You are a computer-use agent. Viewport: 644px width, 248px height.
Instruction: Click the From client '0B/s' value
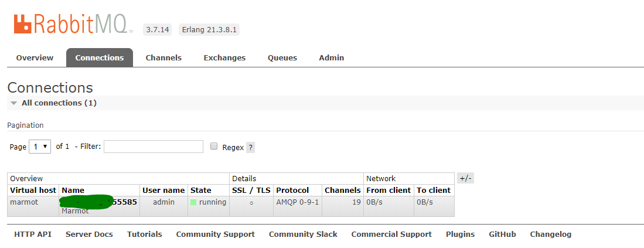coord(374,202)
